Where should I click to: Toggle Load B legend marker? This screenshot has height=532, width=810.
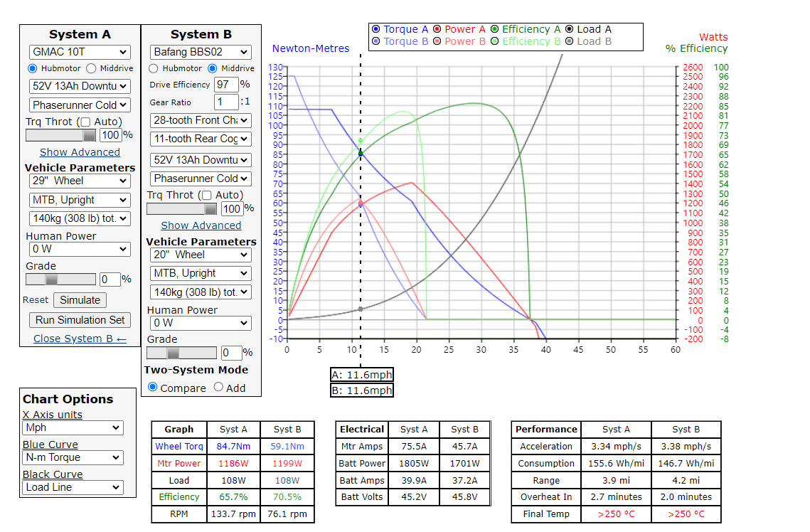(x=570, y=41)
